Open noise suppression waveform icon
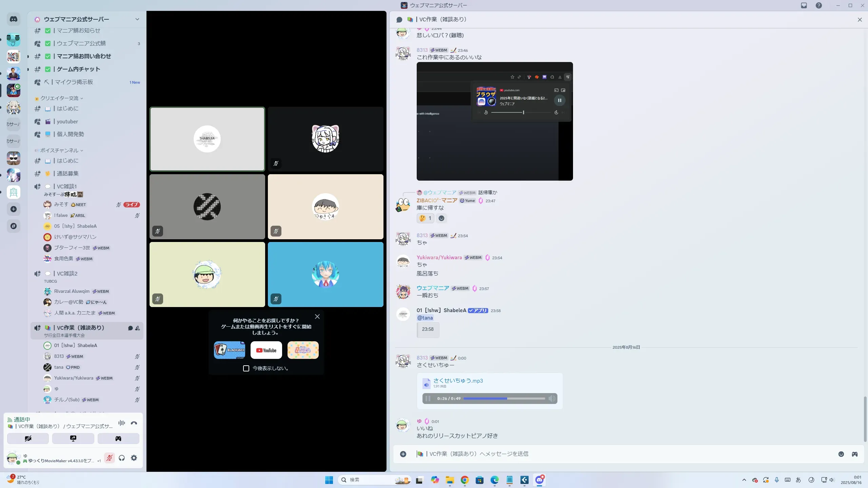Image resolution: width=868 pixels, height=488 pixels. click(122, 423)
